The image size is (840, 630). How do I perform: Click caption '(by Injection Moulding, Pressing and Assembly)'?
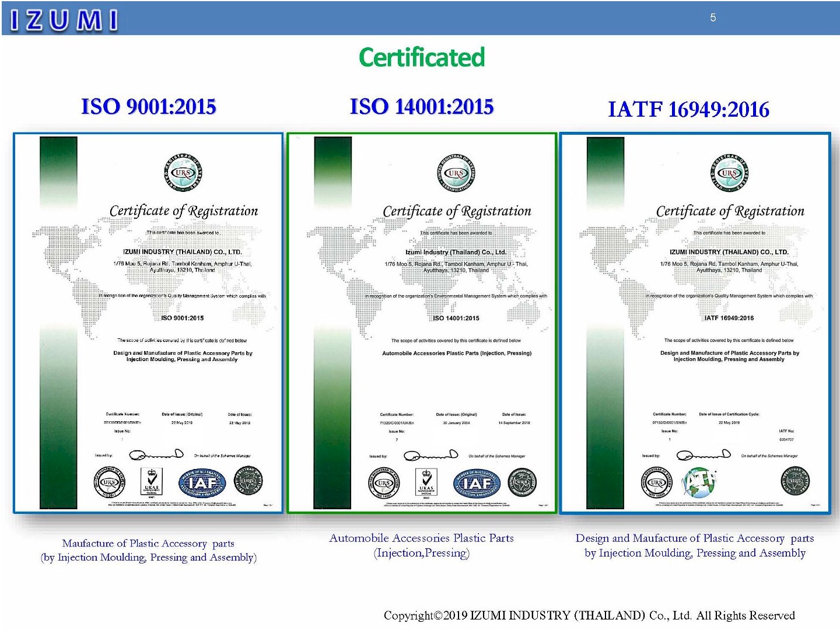pos(149,557)
